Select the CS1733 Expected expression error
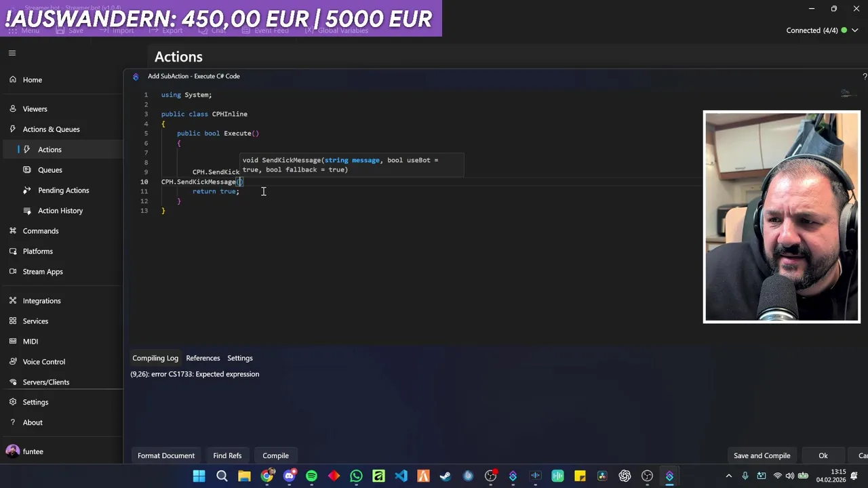 pyautogui.click(x=195, y=374)
